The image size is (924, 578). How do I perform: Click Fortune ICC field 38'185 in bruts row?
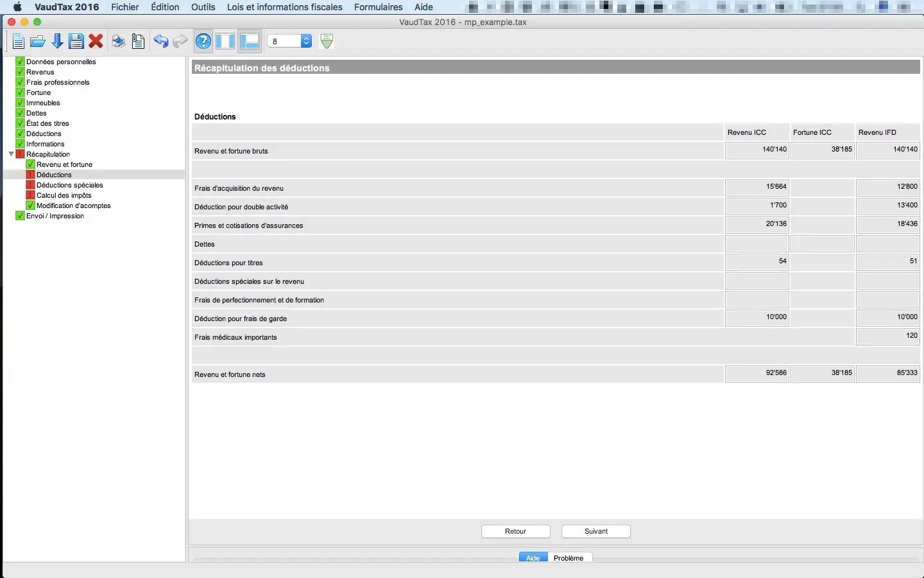[x=823, y=150]
